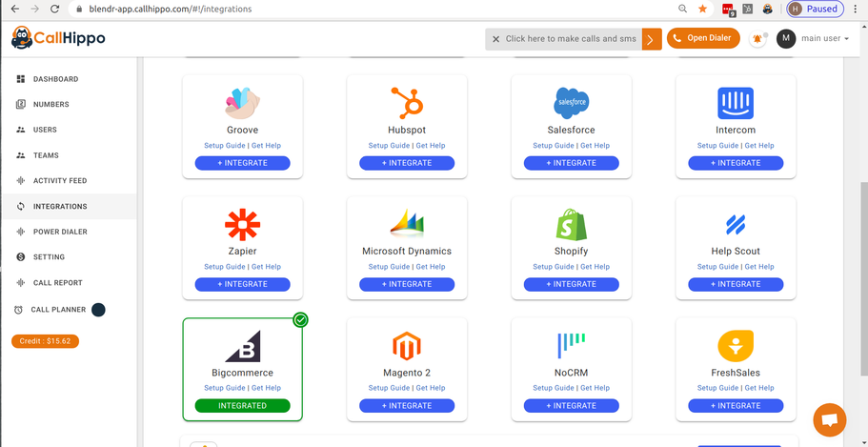Click the Shopify bag logo

tap(572, 224)
